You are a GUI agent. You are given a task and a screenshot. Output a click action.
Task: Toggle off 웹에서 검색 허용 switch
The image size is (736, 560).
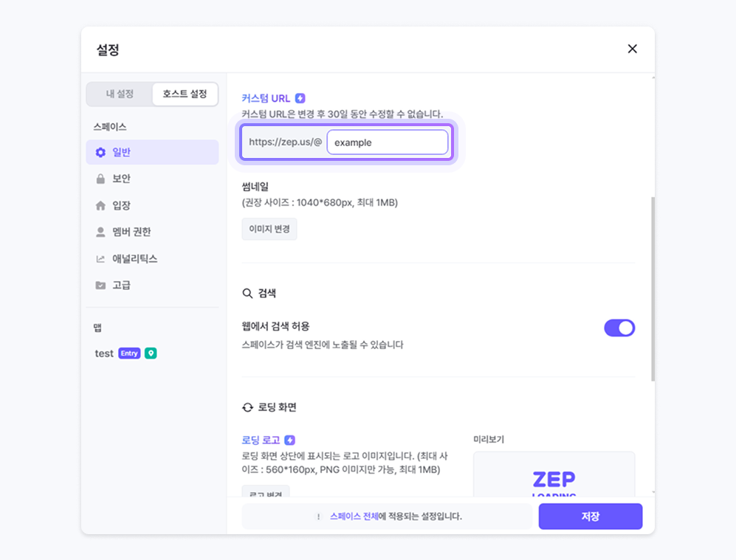[x=619, y=328]
